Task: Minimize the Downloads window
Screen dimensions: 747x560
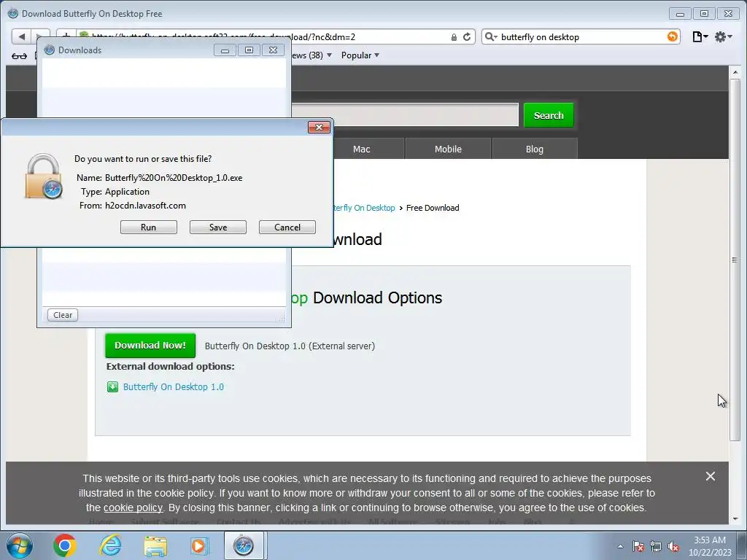Action: pos(225,50)
